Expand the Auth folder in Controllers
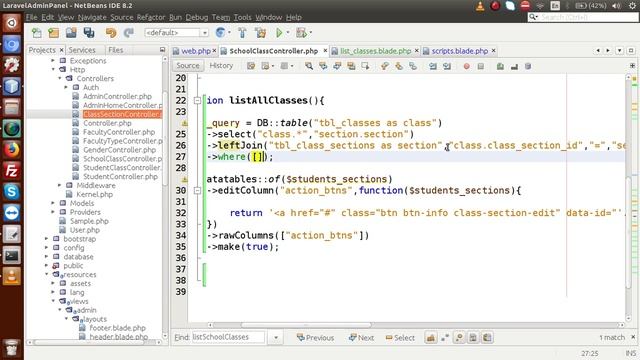This screenshot has width=640, height=360. tap(66, 87)
